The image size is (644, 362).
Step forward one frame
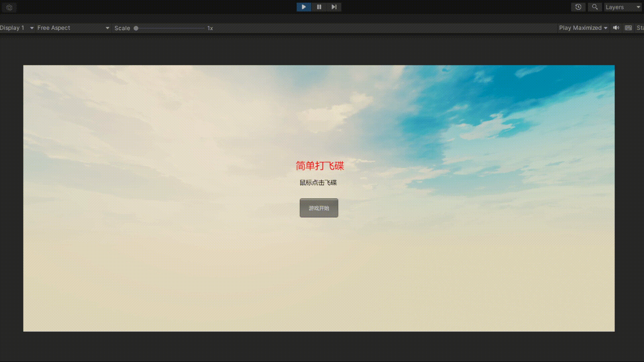[334, 7]
